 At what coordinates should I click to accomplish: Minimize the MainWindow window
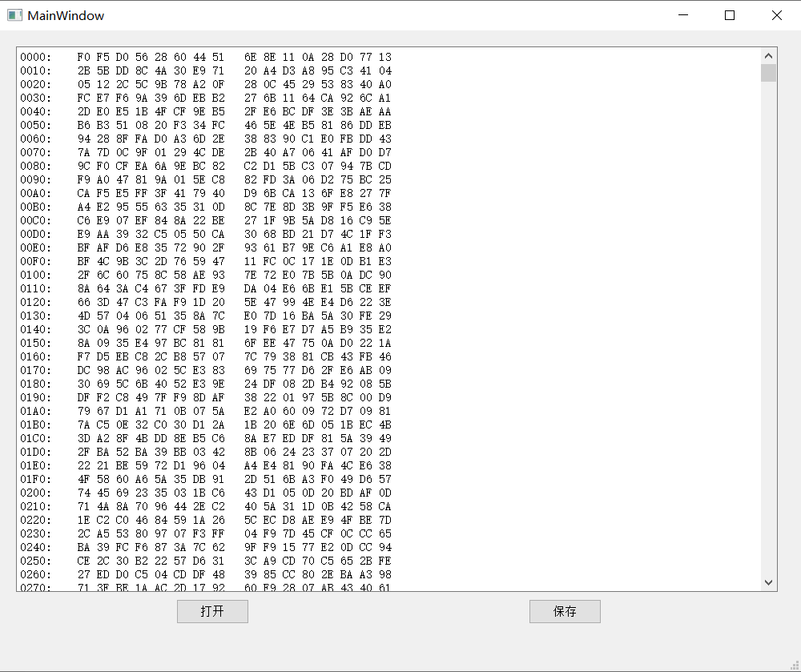[x=683, y=15]
